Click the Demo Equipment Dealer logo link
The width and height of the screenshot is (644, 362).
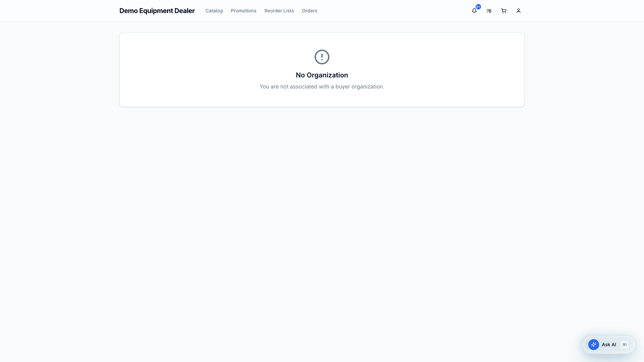[157, 11]
